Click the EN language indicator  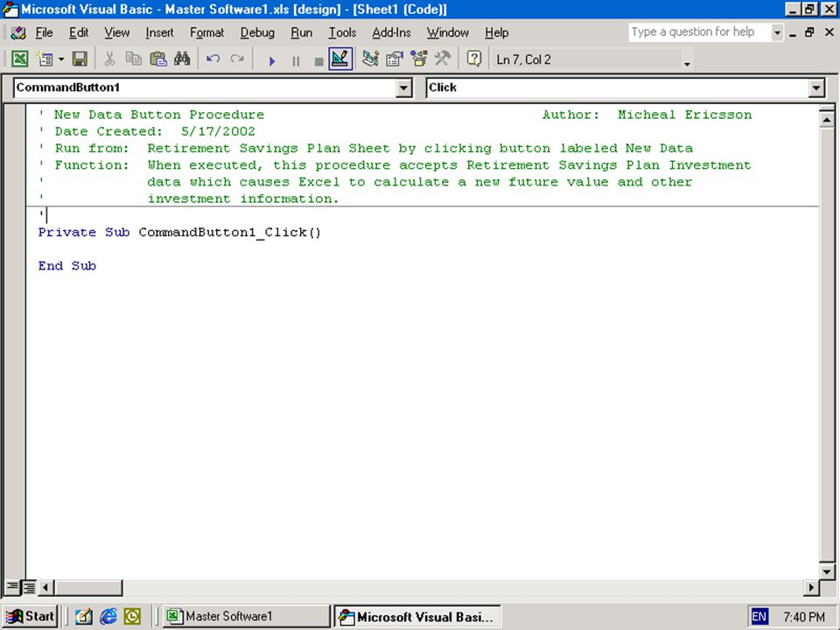pyautogui.click(x=759, y=617)
